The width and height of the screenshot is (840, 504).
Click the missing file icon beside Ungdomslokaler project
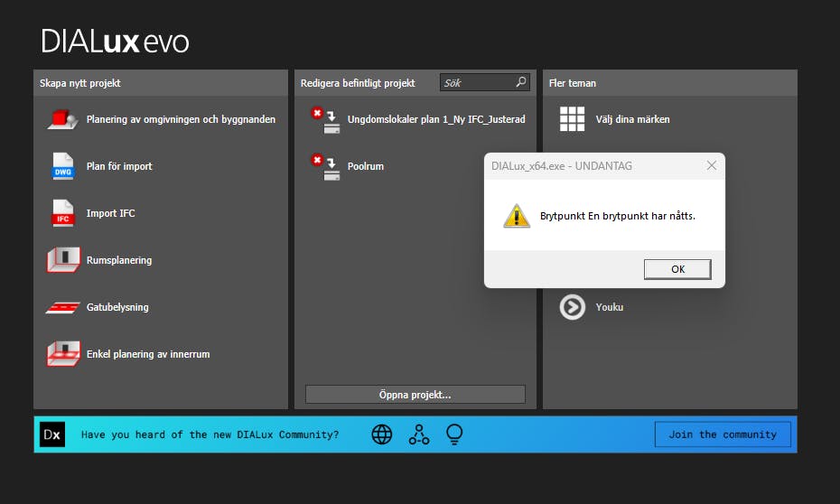[x=326, y=120]
